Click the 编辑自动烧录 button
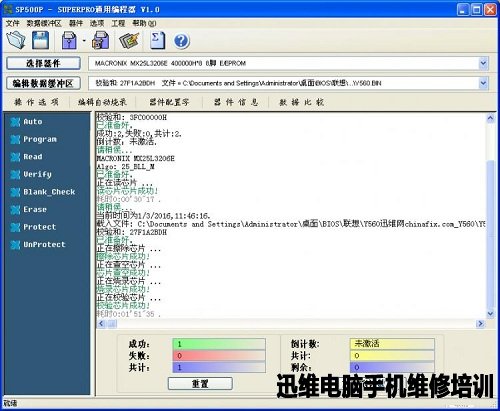Image resolution: width=500 pixels, height=411 pixels. pyautogui.click(x=102, y=102)
